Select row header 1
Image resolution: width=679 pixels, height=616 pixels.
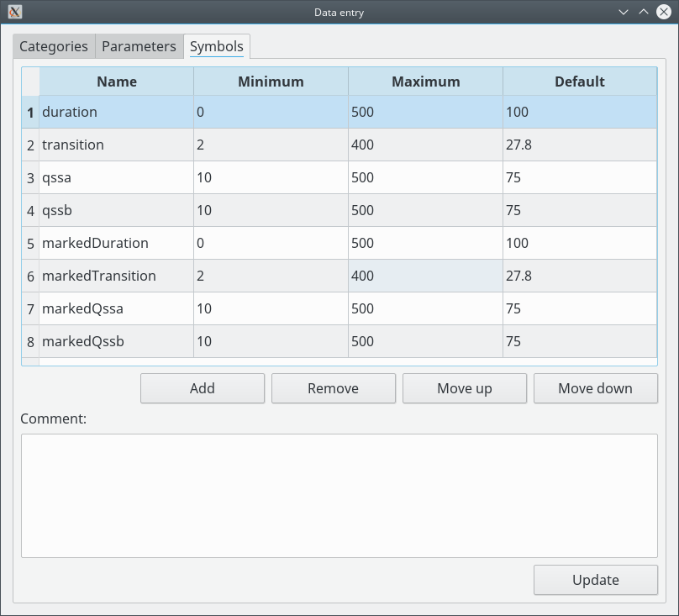click(30, 112)
